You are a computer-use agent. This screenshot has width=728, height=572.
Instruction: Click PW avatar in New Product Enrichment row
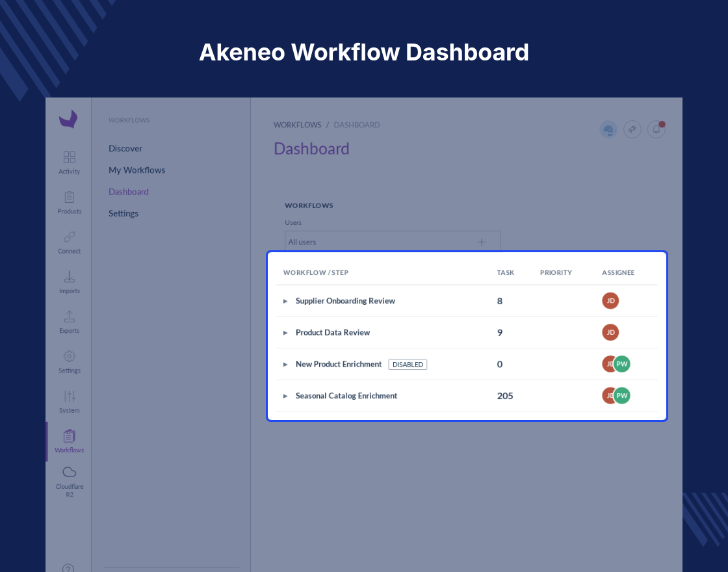621,364
